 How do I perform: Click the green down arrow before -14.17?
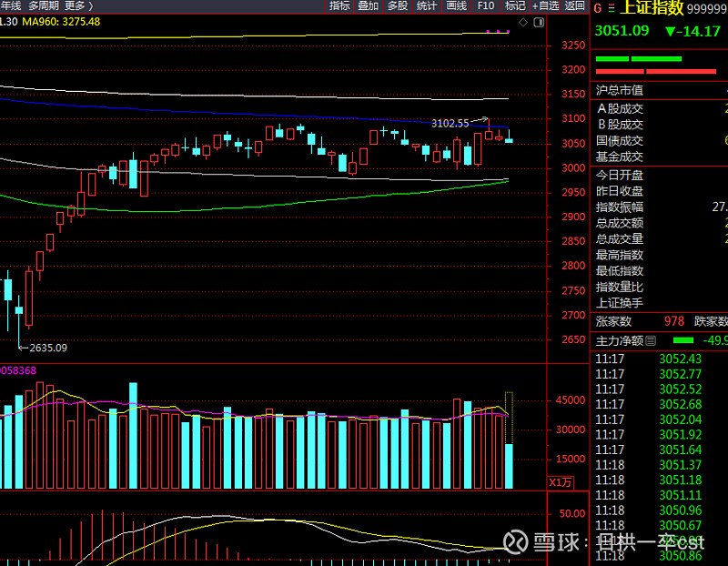point(670,32)
